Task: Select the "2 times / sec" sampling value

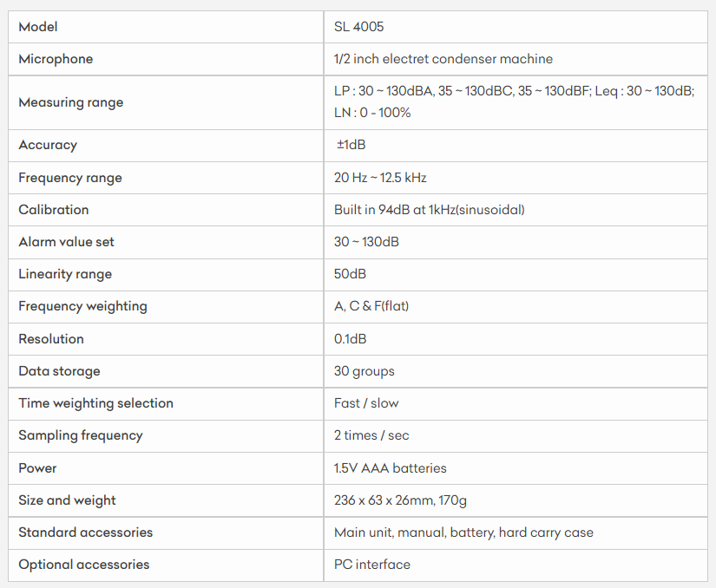Action: (371, 435)
